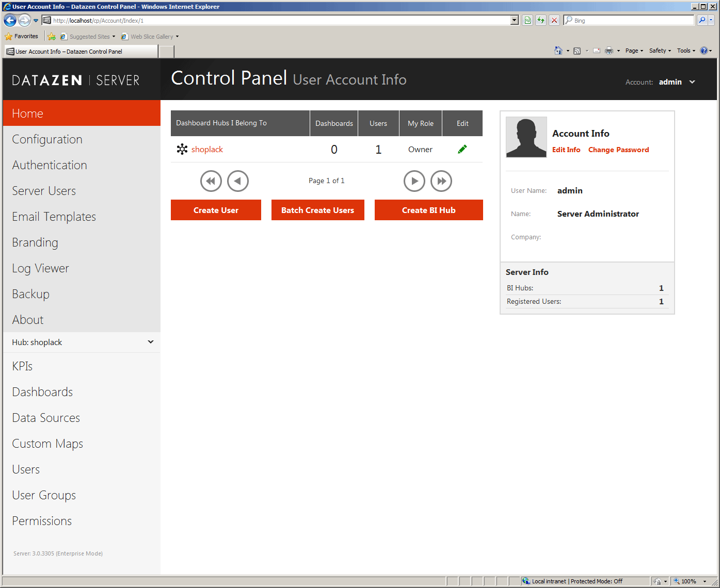The width and height of the screenshot is (720, 588).
Task: Open About in sidebar
Action: point(82,320)
